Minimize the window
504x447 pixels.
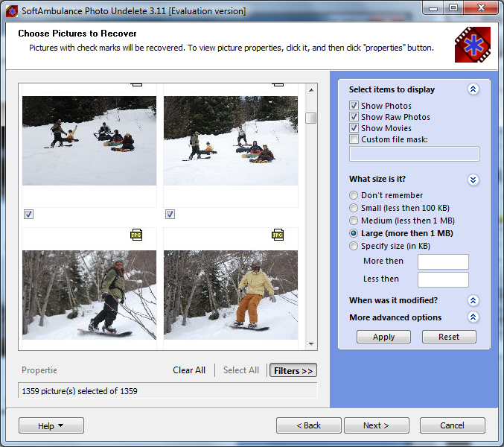tap(433, 7)
